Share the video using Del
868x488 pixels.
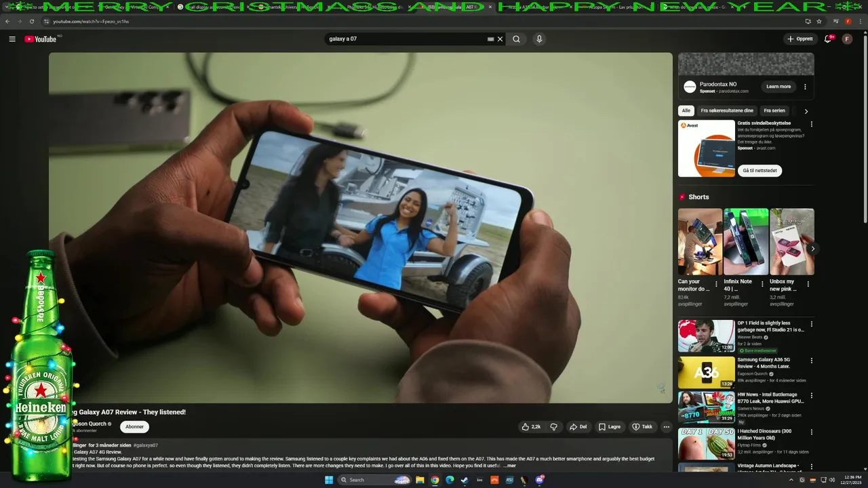[x=578, y=427]
